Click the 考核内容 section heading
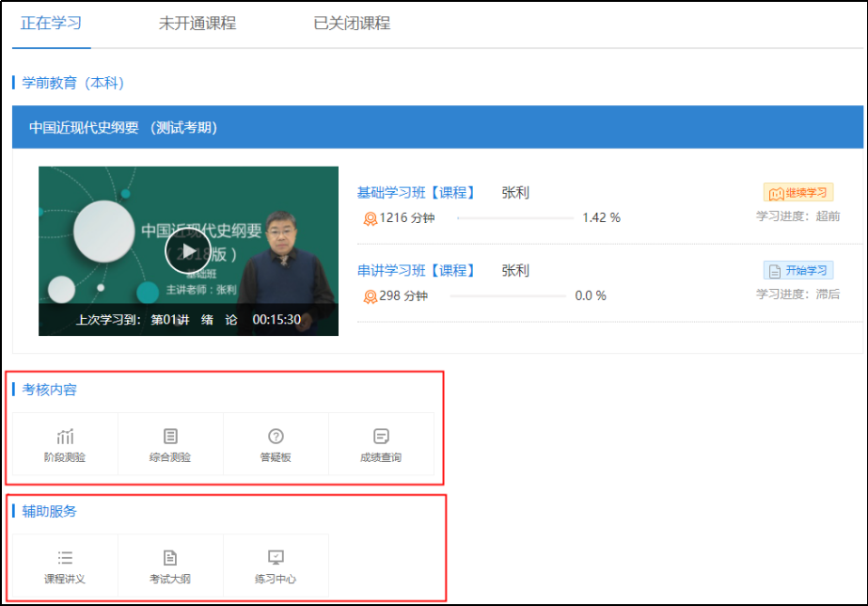The height and width of the screenshot is (606, 868). (x=49, y=390)
